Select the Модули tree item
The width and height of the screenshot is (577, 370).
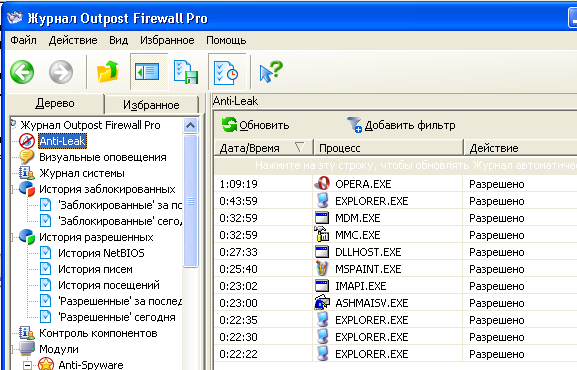click(x=59, y=349)
